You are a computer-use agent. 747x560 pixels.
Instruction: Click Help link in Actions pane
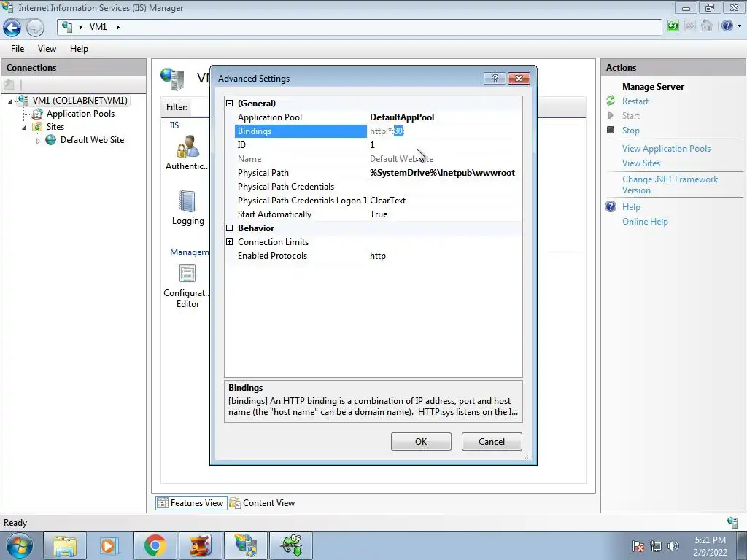(631, 206)
